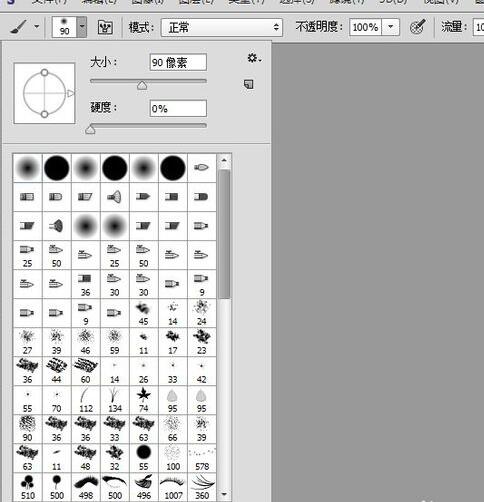
Task: Select the brush labeled 32
Action: click(114, 458)
